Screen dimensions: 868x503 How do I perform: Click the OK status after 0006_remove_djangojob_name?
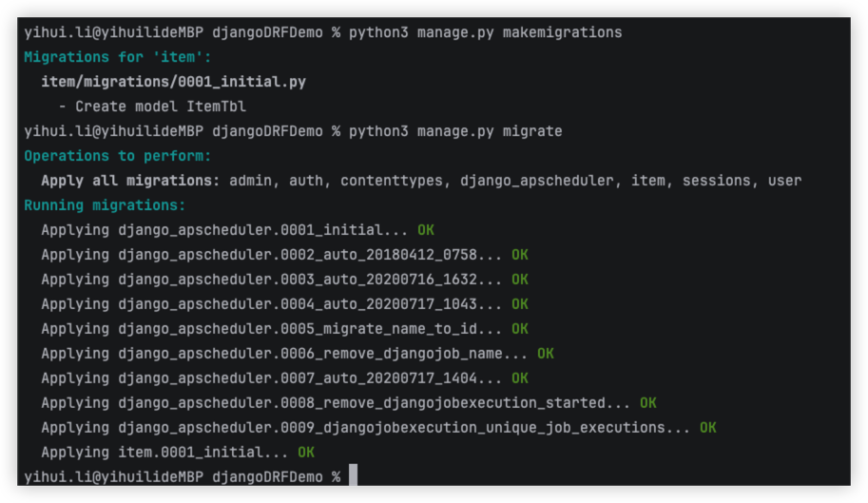coord(545,354)
